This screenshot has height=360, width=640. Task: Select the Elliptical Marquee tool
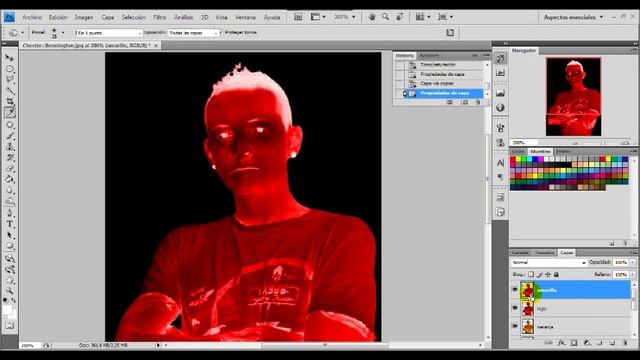coord(9,69)
